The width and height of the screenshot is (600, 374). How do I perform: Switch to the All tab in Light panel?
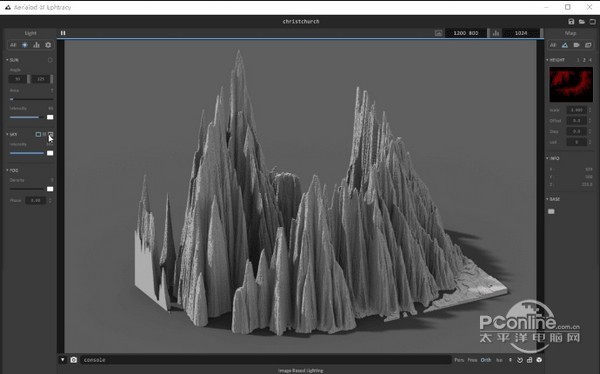13,45
